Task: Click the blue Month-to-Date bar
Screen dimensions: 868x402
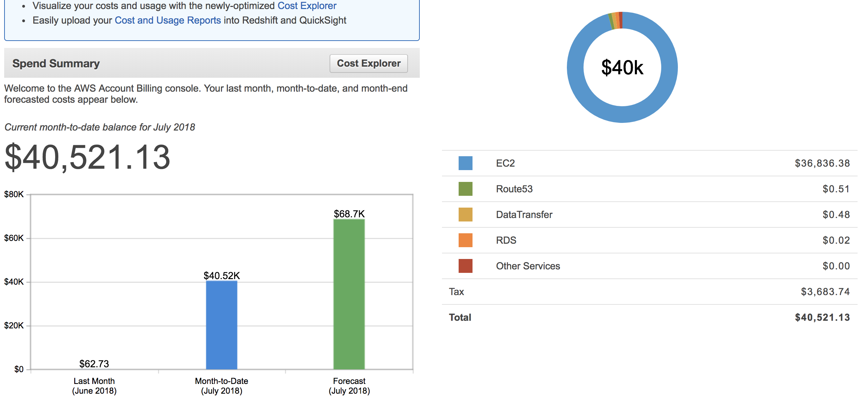Action: tap(221, 325)
